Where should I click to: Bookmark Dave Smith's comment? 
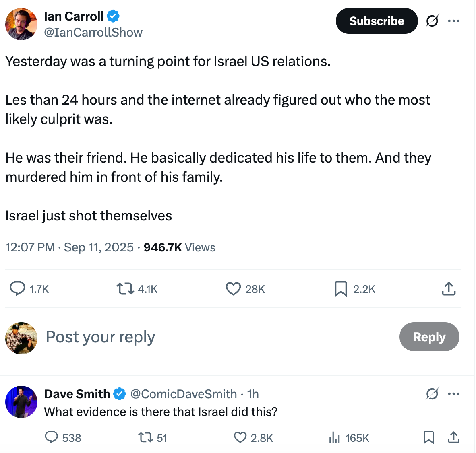[428, 437]
